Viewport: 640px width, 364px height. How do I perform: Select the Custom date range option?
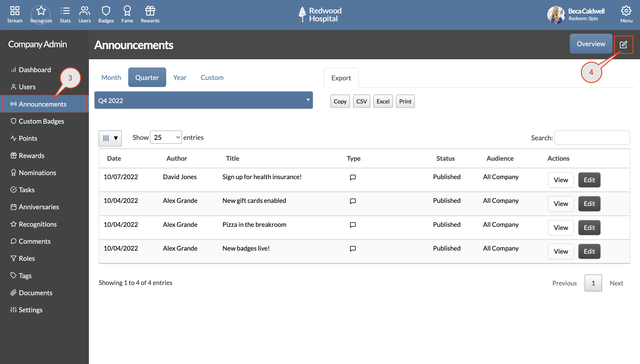tap(212, 77)
